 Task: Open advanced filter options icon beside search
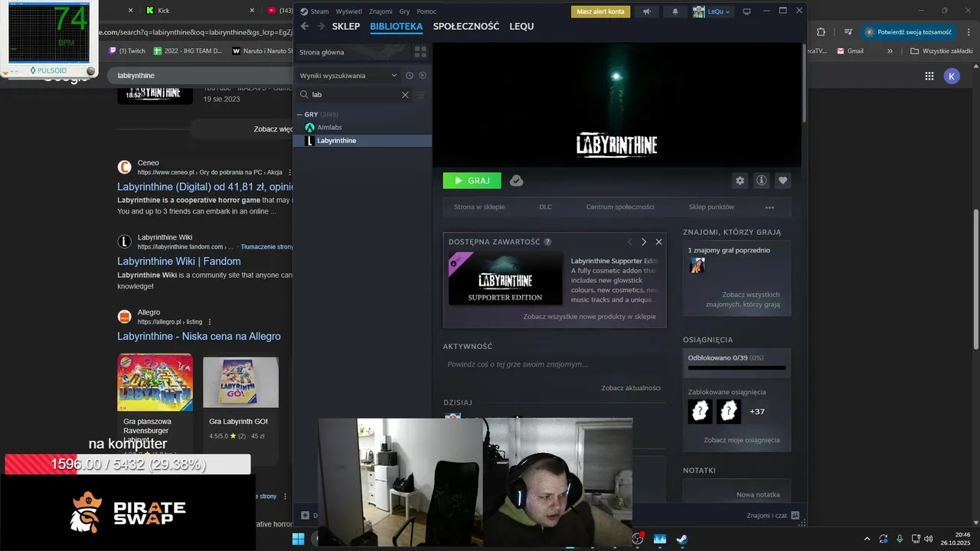coord(420,95)
